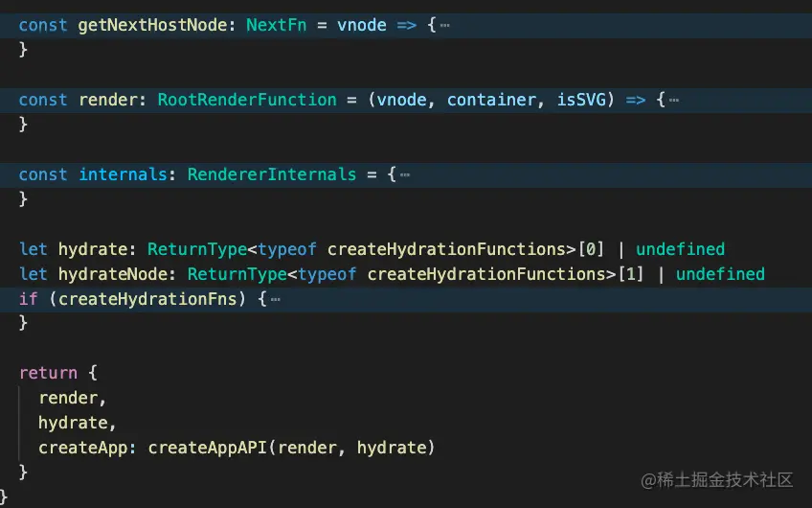Click the createAppAPI function call
The image size is (812, 508).
click(207, 448)
